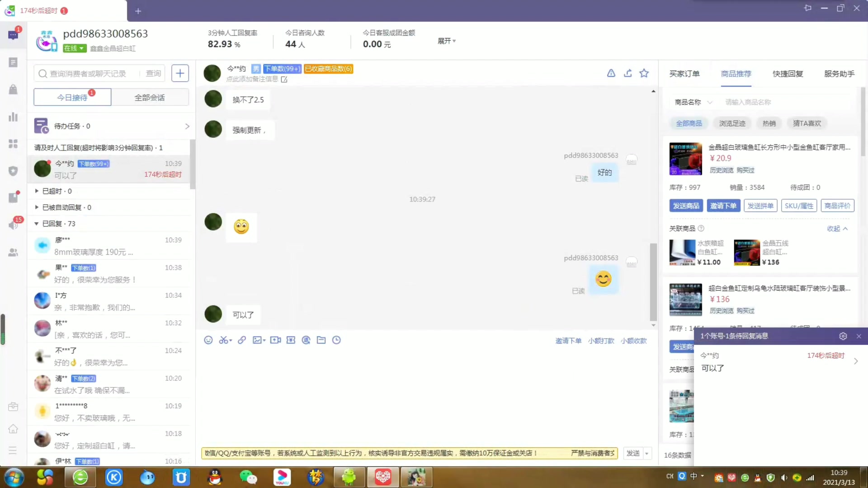Screen dimensions: 868x488
Task: Click the product name search field
Action: coord(787,103)
